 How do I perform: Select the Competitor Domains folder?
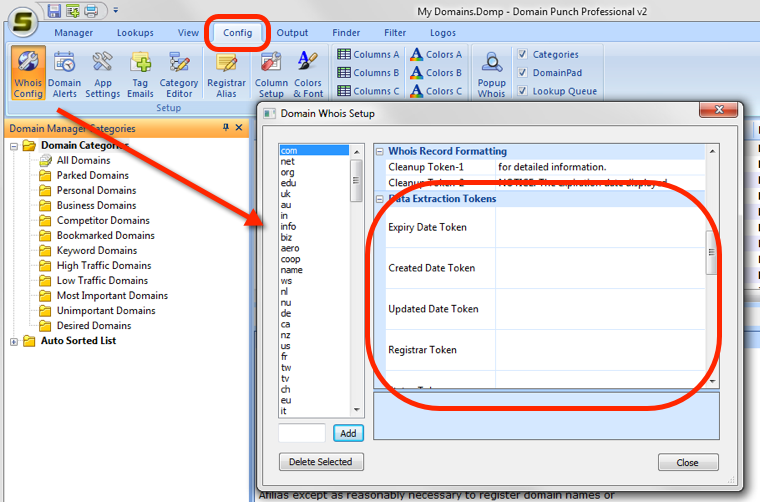(103, 220)
